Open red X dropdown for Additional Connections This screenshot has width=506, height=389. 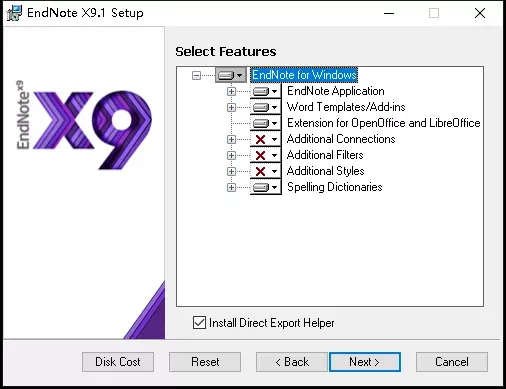pos(266,139)
